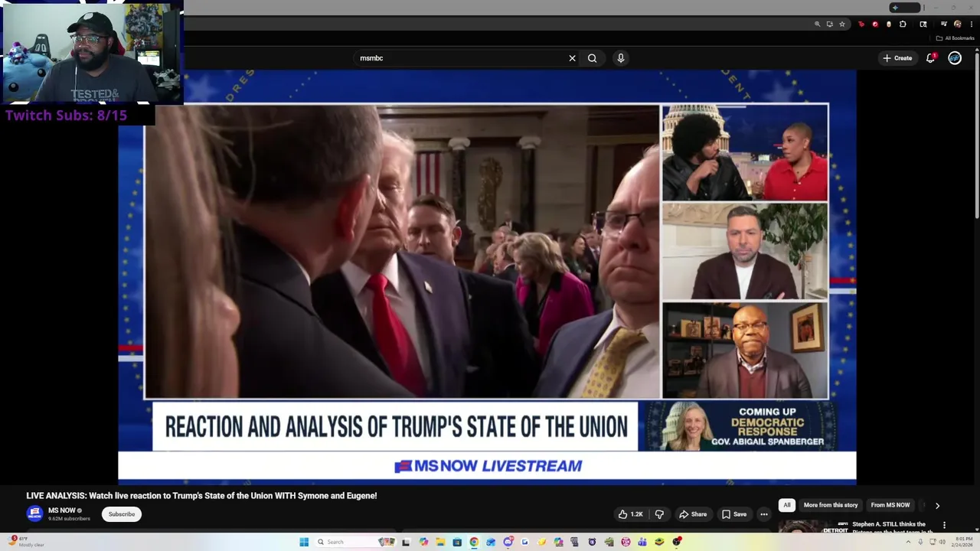Screen dimensions: 980x551
Task: Start voice search with microphone icon
Action: [x=621, y=58]
